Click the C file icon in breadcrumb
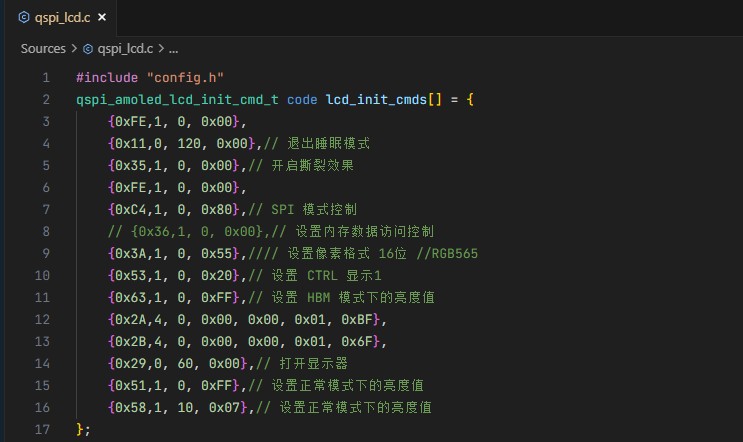 (x=88, y=49)
